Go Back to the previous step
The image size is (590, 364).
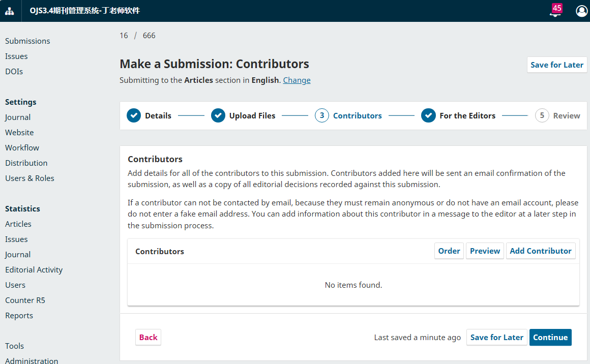(148, 337)
